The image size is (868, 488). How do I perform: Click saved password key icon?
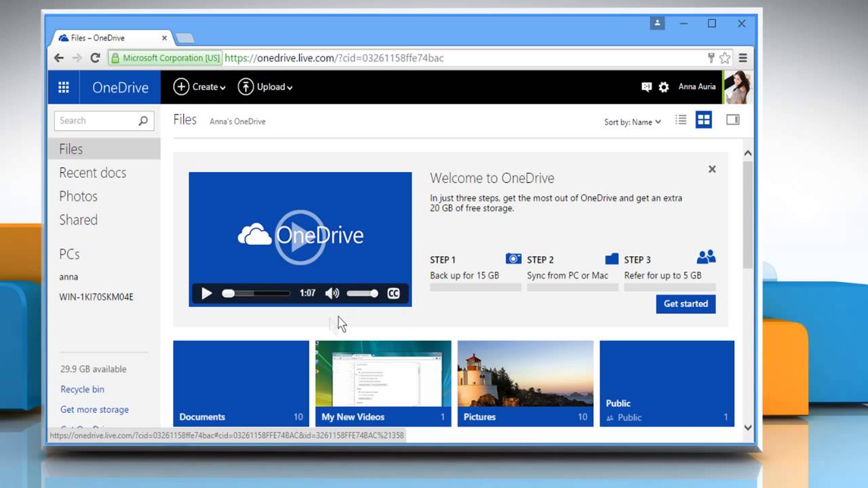711,58
